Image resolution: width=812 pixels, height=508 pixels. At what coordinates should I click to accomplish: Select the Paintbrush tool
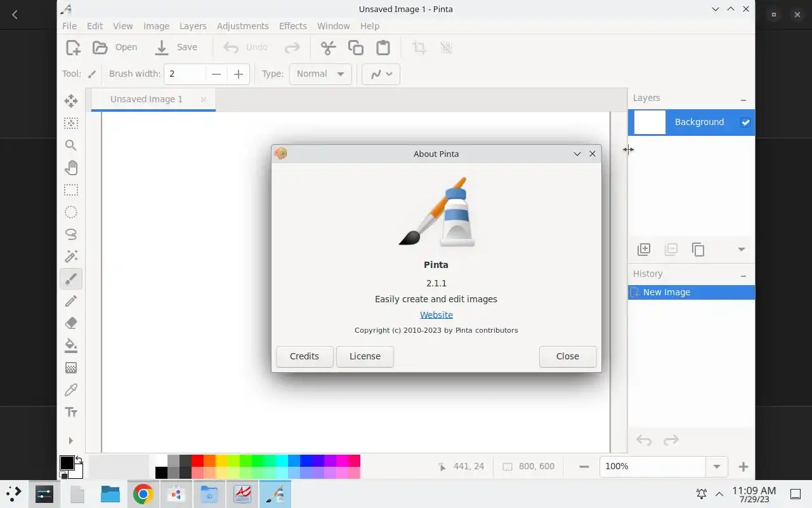[x=71, y=279]
